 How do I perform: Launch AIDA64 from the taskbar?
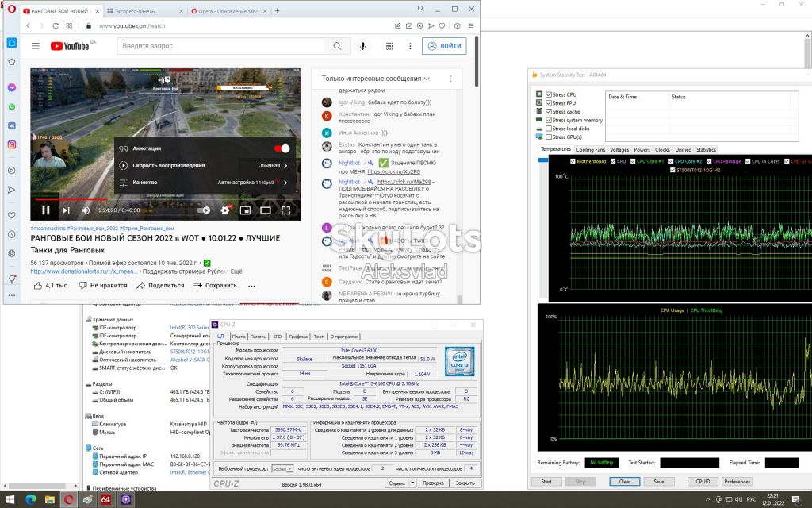105,500
